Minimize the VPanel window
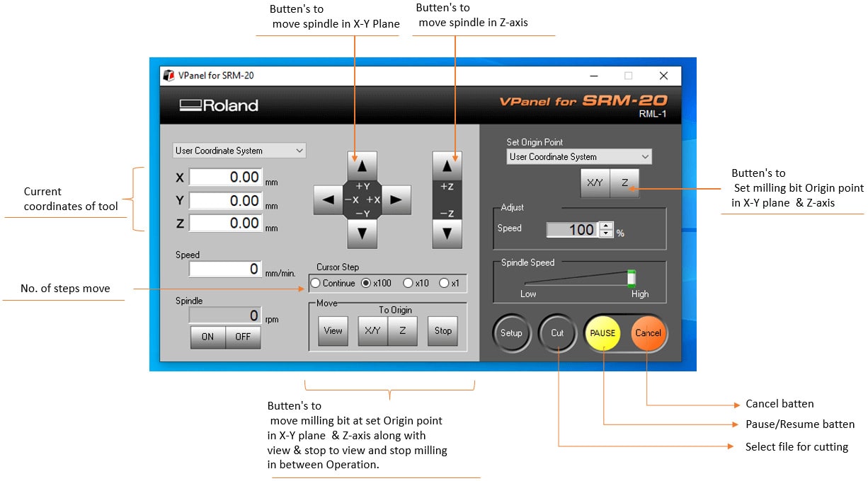Screen dimensions: 868x481 pos(594,76)
